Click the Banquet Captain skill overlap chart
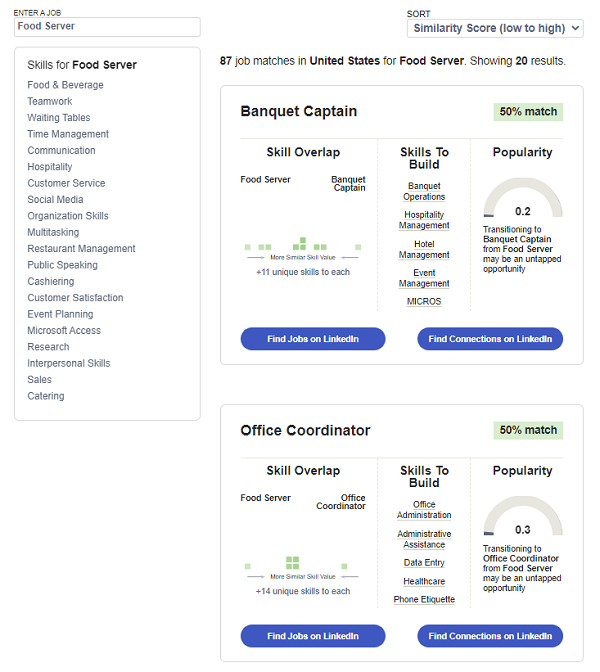Screen dimensions: 600x672 [x=303, y=244]
